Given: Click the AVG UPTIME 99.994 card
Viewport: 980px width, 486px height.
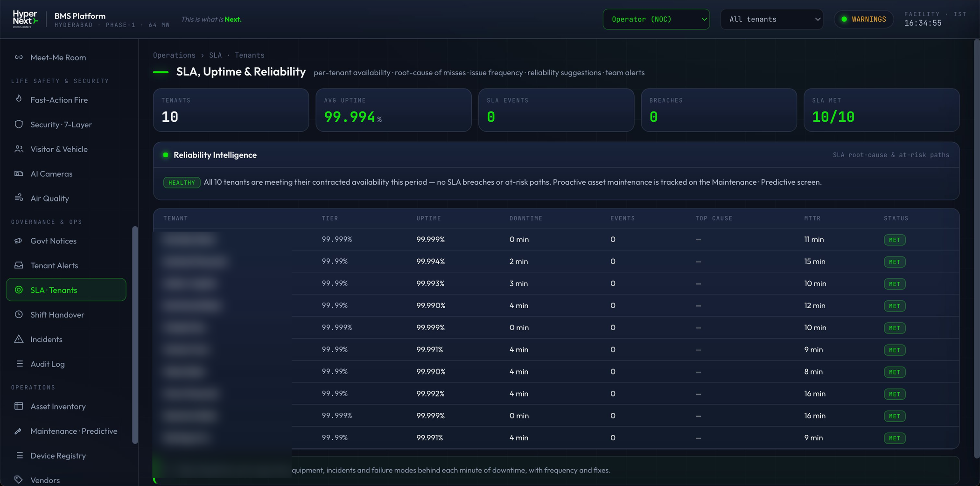Looking at the screenshot, I should pos(393,110).
